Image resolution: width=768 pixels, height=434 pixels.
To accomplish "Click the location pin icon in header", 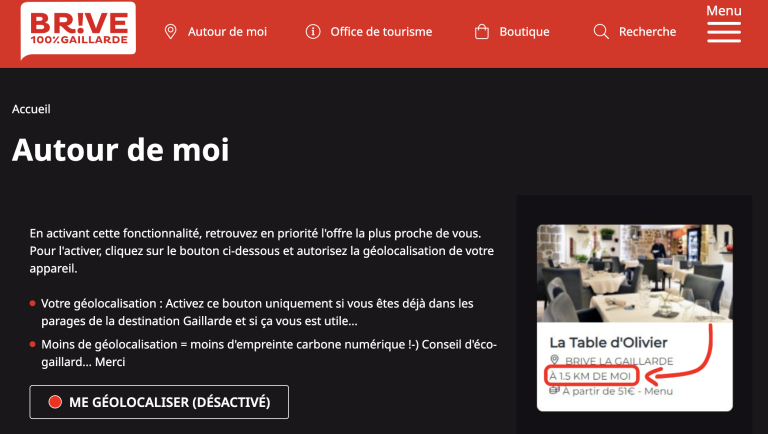I will click(170, 32).
